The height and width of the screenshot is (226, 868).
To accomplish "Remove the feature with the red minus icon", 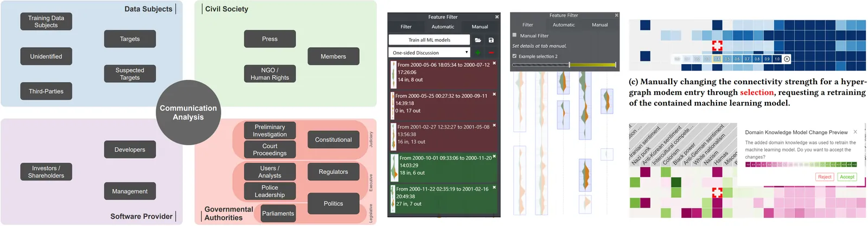I will [491, 53].
